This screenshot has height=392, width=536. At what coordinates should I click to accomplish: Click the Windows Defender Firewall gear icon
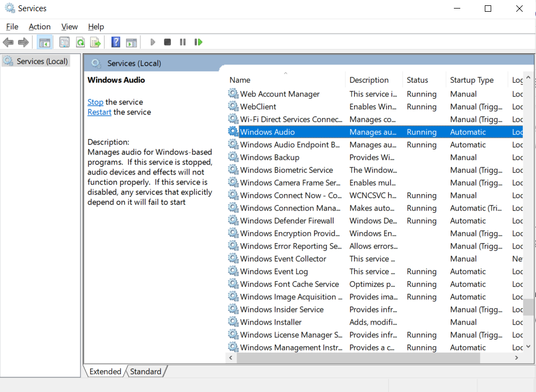pos(233,220)
